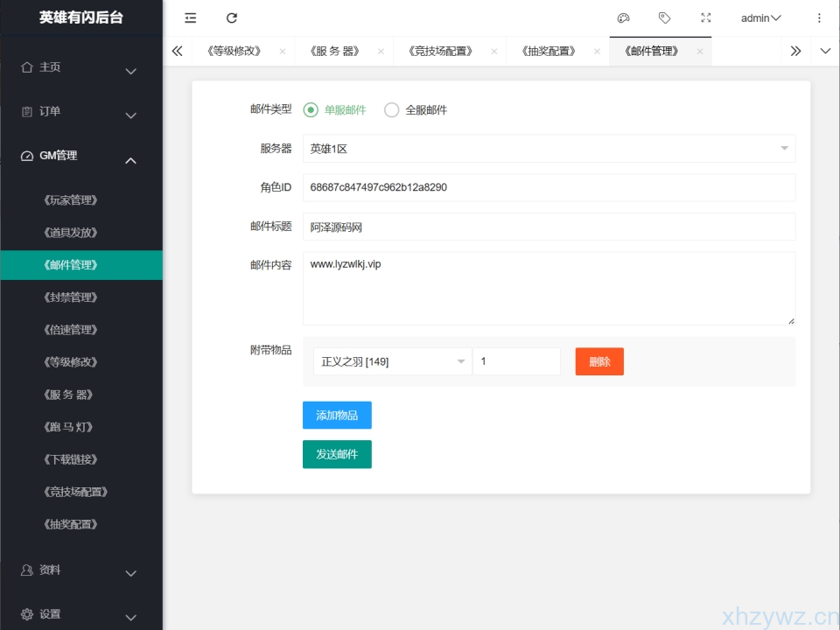This screenshot has width=840, height=630.
Task: Close the 《邮件管理》 tab
Action: click(700, 52)
